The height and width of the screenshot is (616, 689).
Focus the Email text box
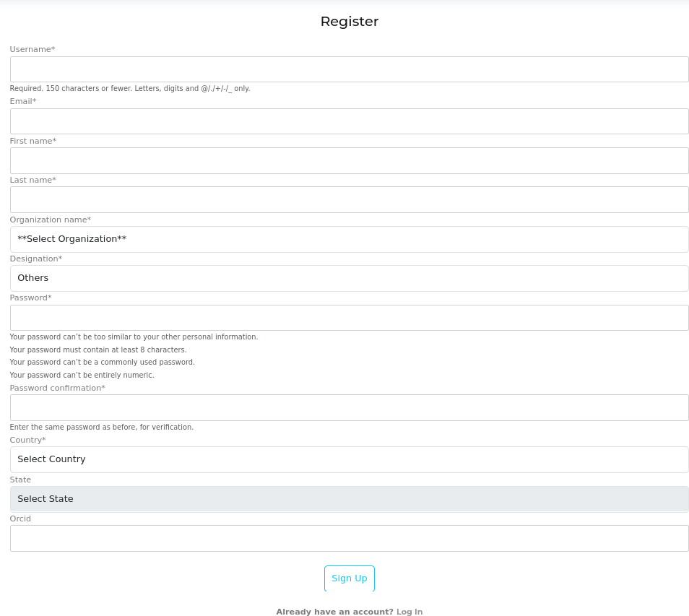pyautogui.click(x=349, y=121)
